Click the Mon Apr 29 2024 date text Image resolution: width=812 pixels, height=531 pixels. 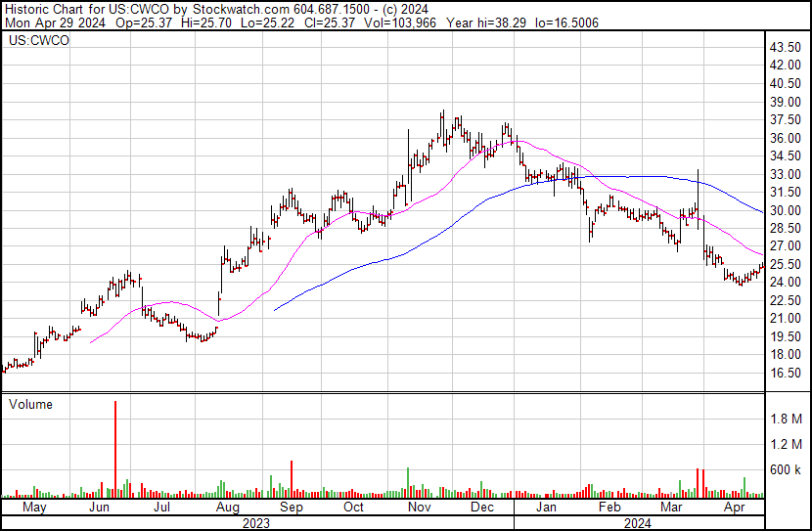55,22
